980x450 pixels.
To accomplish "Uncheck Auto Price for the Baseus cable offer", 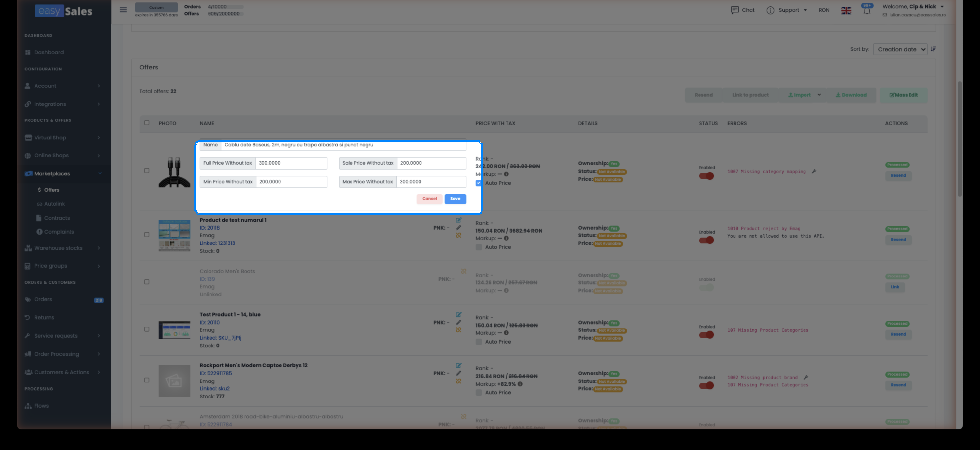I will (x=479, y=183).
